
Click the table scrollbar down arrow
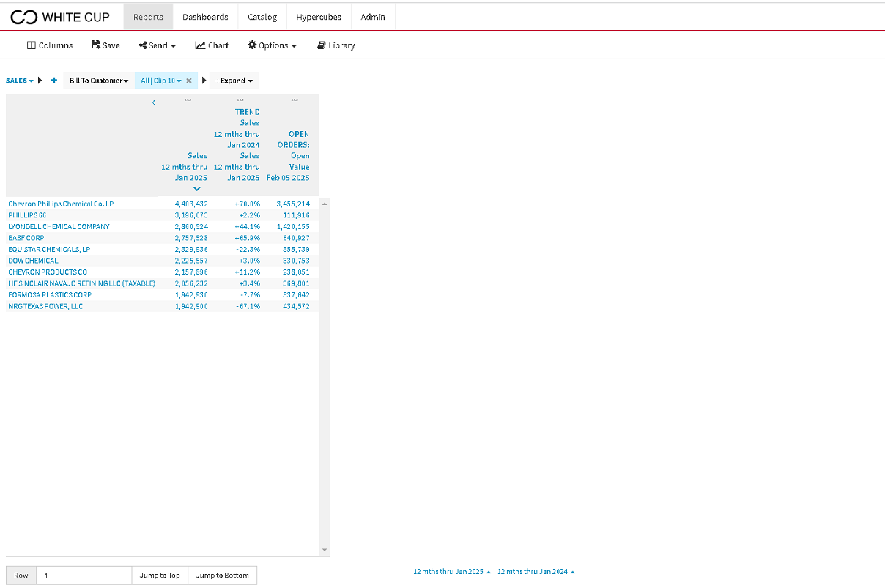click(325, 551)
